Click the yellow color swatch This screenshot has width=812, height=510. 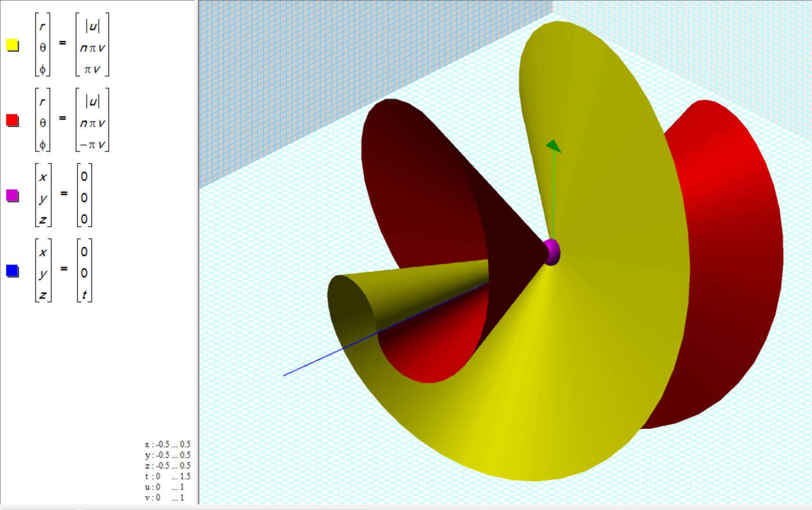(x=12, y=45)
